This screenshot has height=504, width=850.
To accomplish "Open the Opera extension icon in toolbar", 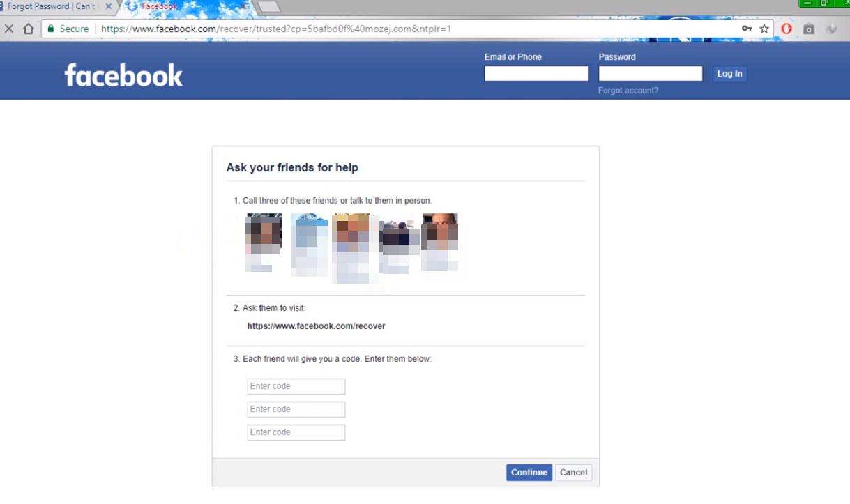I will click(x=787, y=29).
